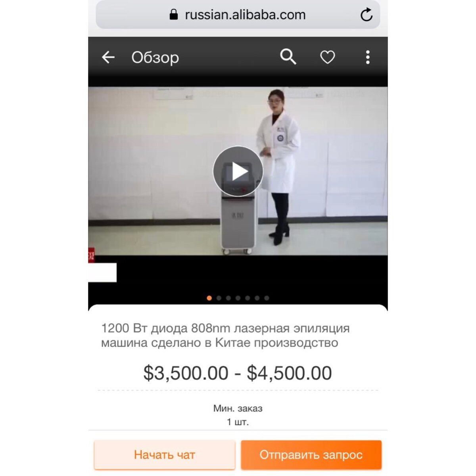This screenshot has height=476, width=476.
Task: Select the first orange carousel dot
Action: (x=209, y=298)
